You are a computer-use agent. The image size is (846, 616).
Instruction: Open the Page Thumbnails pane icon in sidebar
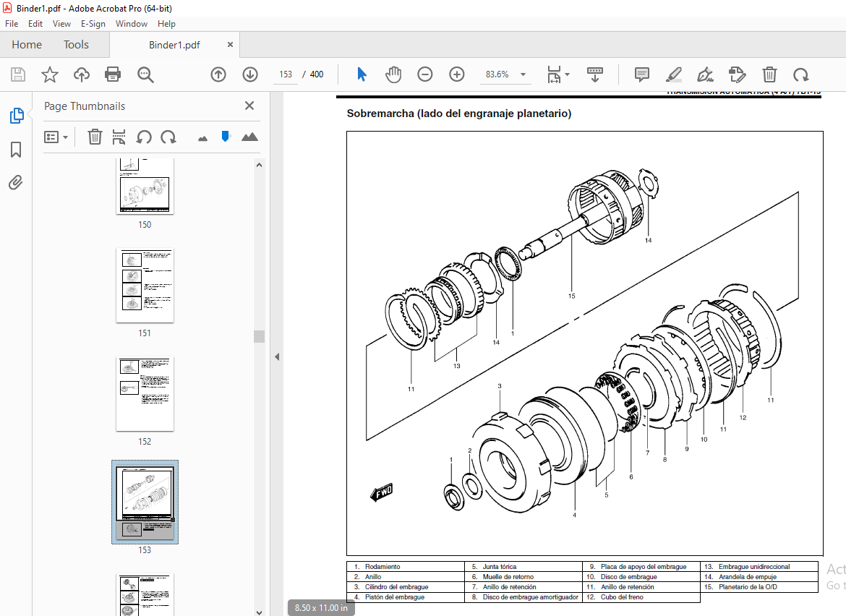click(x=16, y=116)
